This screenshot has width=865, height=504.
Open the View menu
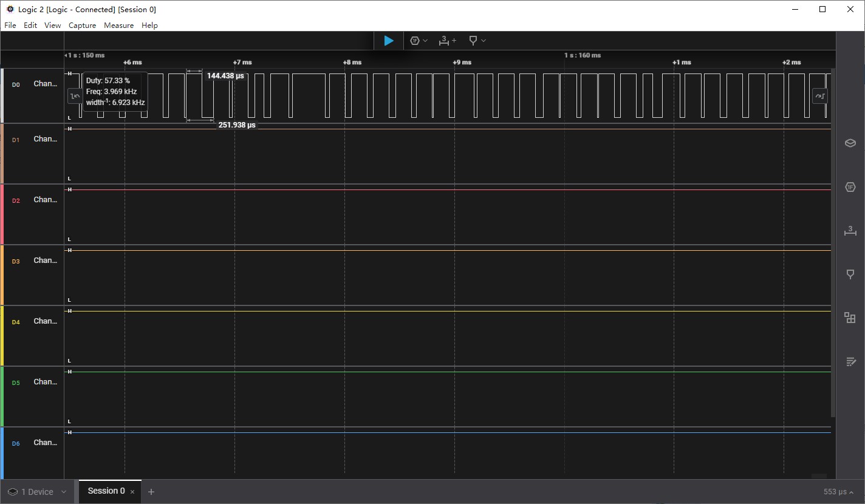tap(52, 26)
